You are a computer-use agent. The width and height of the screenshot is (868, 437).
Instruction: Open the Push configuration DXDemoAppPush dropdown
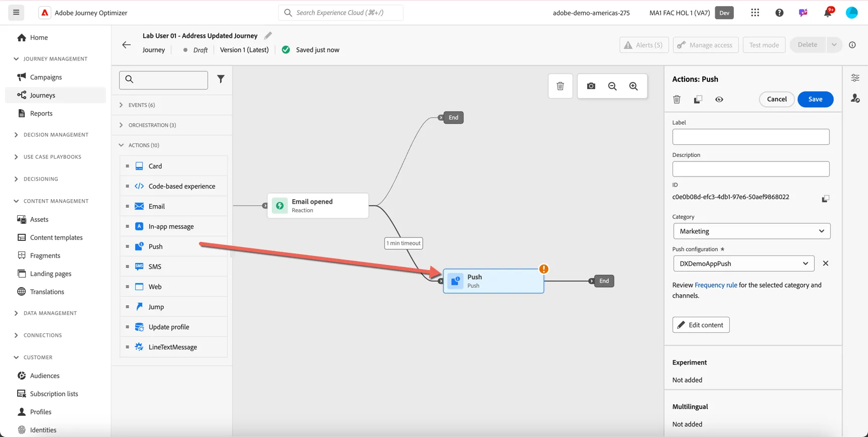point(743,264)
